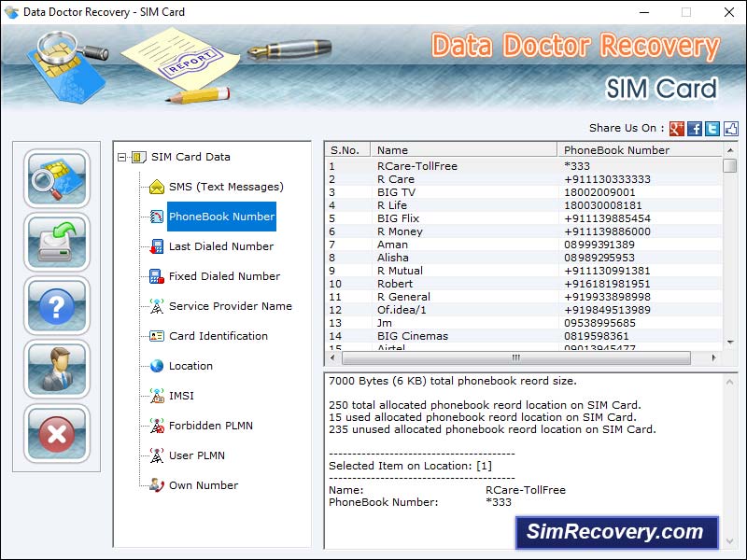
Task: Open the SimRecovery.com link
Action: pyautogui.click(x=617, y=532)
